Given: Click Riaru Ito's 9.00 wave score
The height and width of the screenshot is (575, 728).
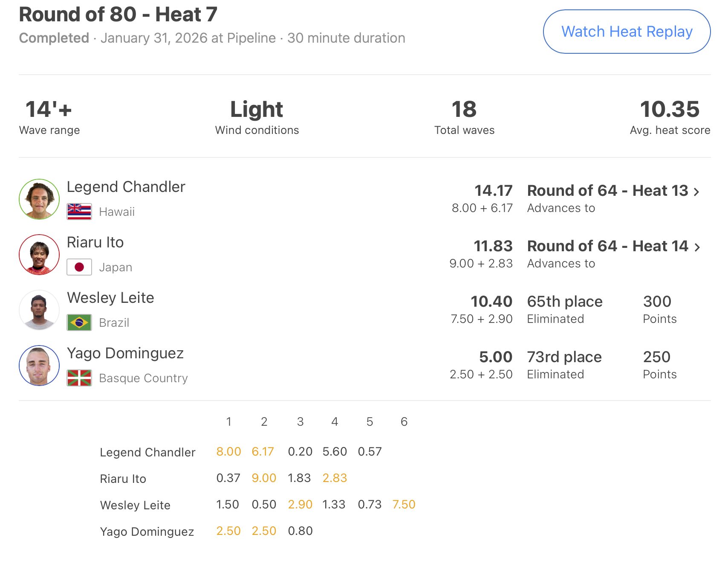Looking at the screenshot, I should click(x=264, y=478).
